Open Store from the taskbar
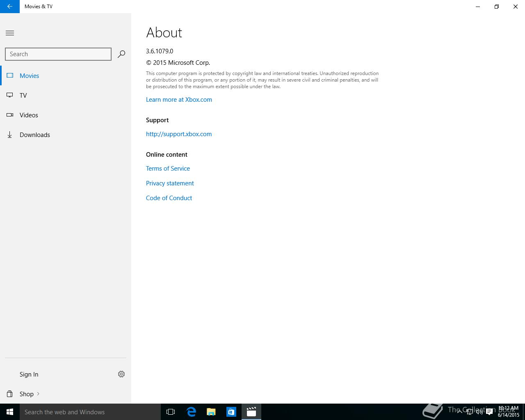Screen dimensions: 525x420 [x=231, y=412]
